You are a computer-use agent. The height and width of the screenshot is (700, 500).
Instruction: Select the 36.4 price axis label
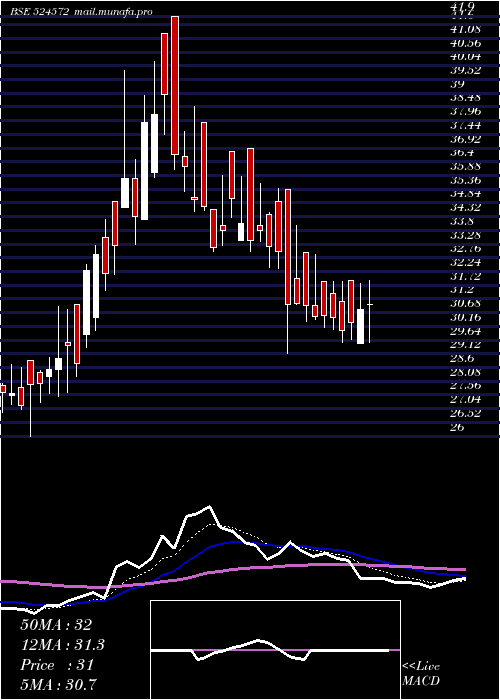click(x=462, y=153)
